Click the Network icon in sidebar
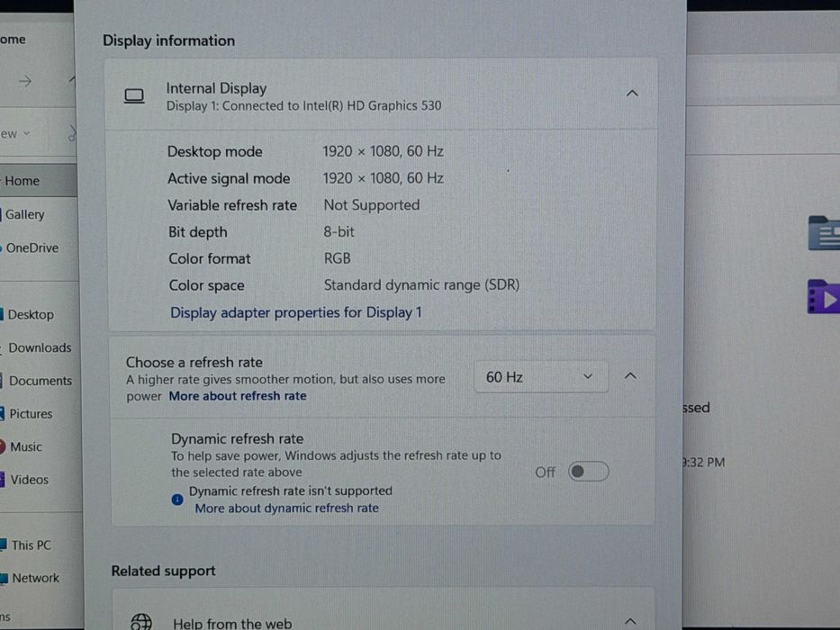This screenshot has width=840, height=630. (x=4, y=579)
